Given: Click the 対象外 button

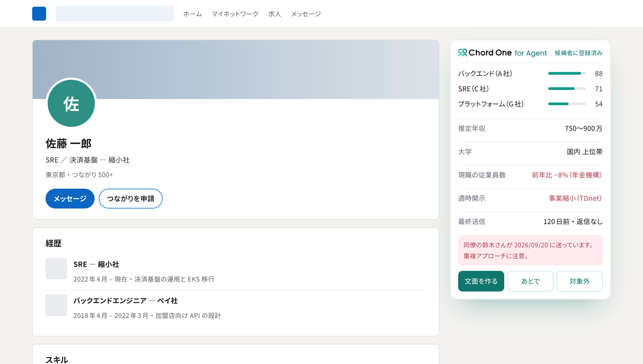Looking at the screenshot, I should [x=580, y=281].
